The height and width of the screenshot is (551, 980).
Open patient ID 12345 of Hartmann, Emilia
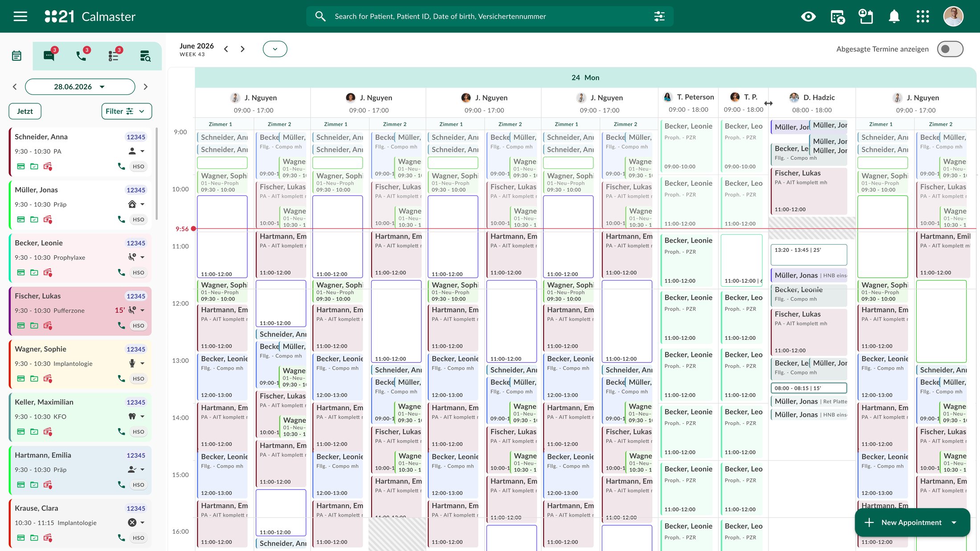136,455
